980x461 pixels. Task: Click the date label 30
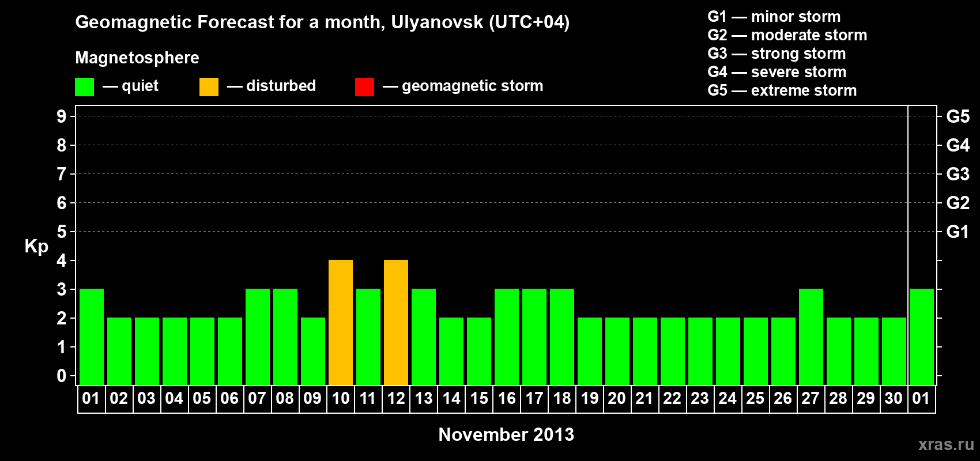click(894, 398)
